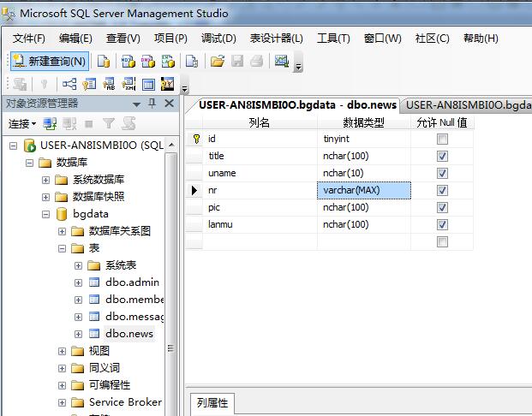The width and height of the screenshot is (532, 416).
Task: Click the Stop icon in Object Explorer
Action: tap(89, 124)
